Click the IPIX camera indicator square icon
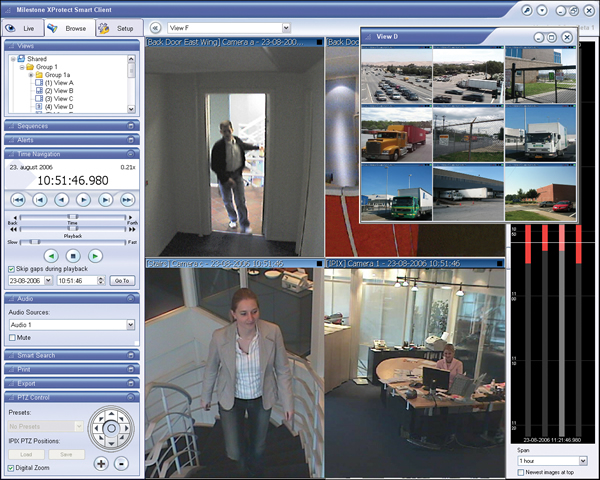 click(499, 263)
